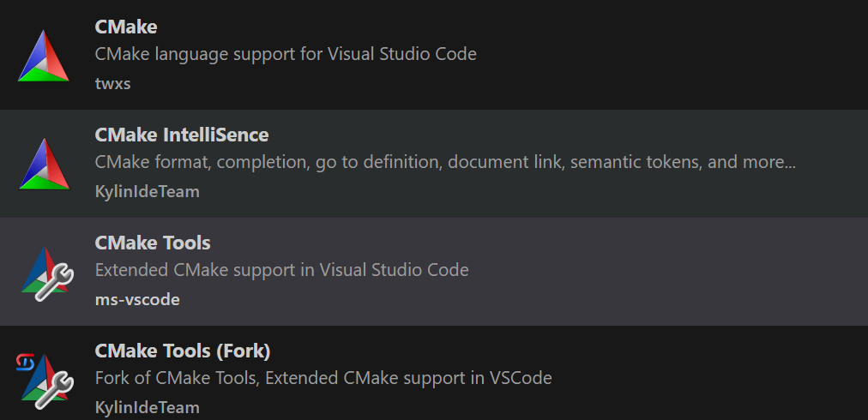The image size is (868, 420).
Task: Click KylinIdeTeam publisher under CMake Tools (Fork)
Action: coord(147,407)
